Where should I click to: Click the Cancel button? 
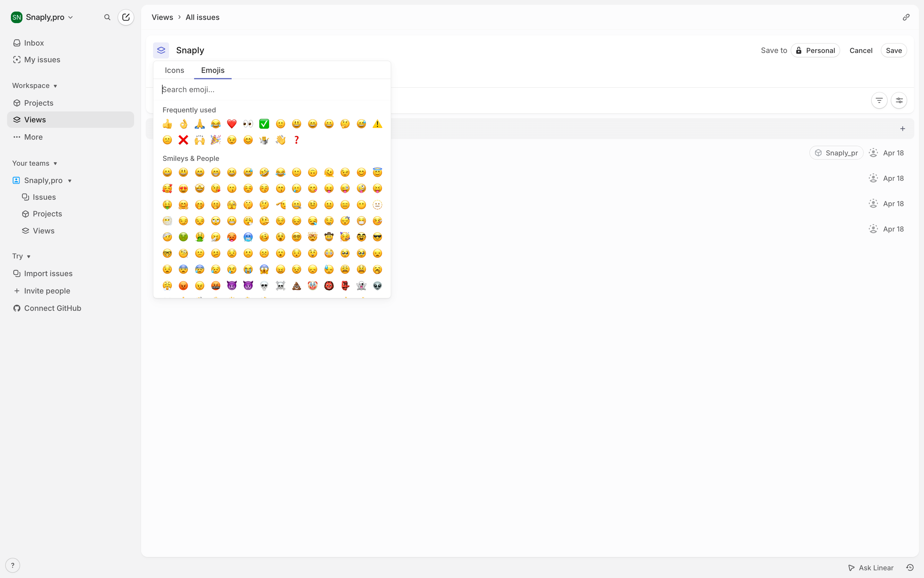coord(860,50)
